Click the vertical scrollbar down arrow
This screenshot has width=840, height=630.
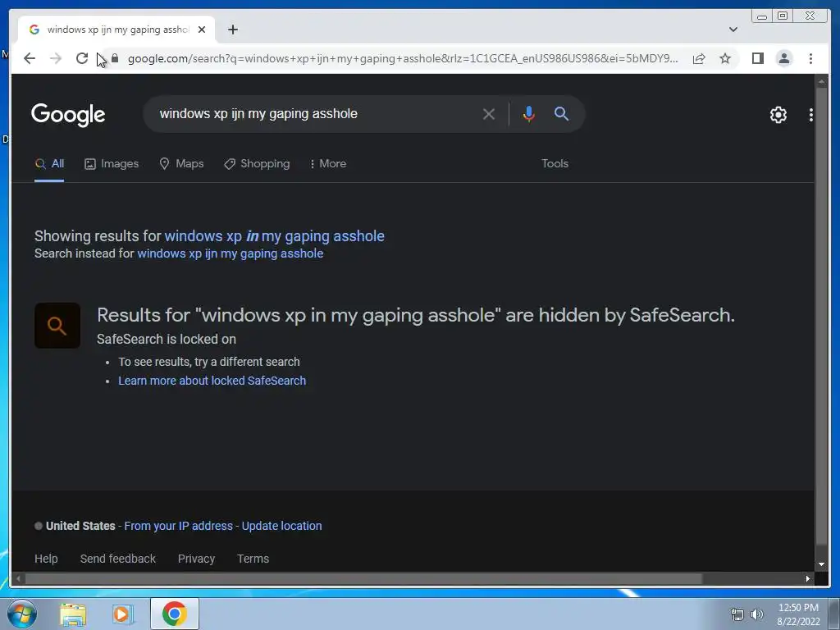(821, 564)
